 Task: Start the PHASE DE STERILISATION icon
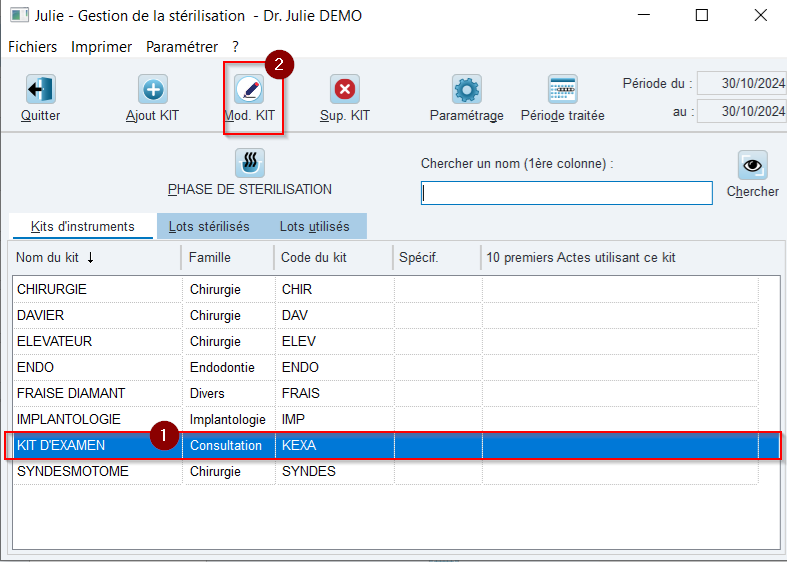point(250,163)
